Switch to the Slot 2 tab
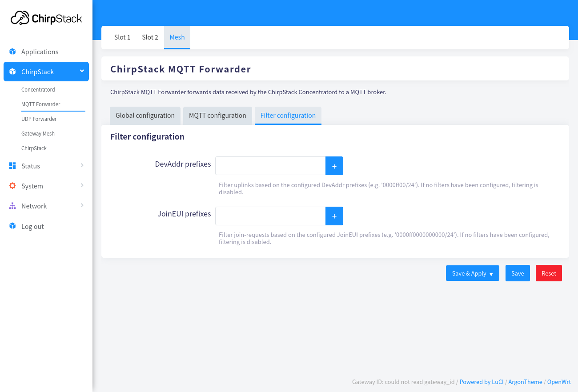The image size is (578, 392). point(150,37)
